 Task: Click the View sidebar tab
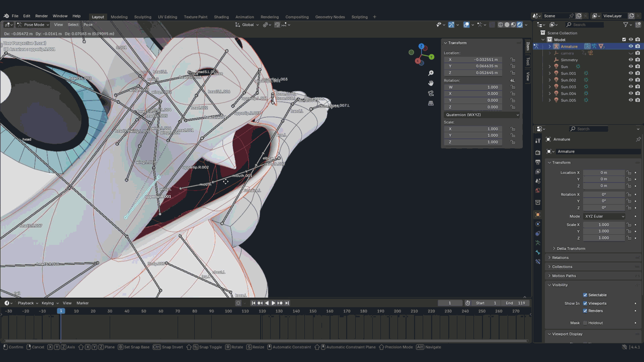(x=528, y=76)
